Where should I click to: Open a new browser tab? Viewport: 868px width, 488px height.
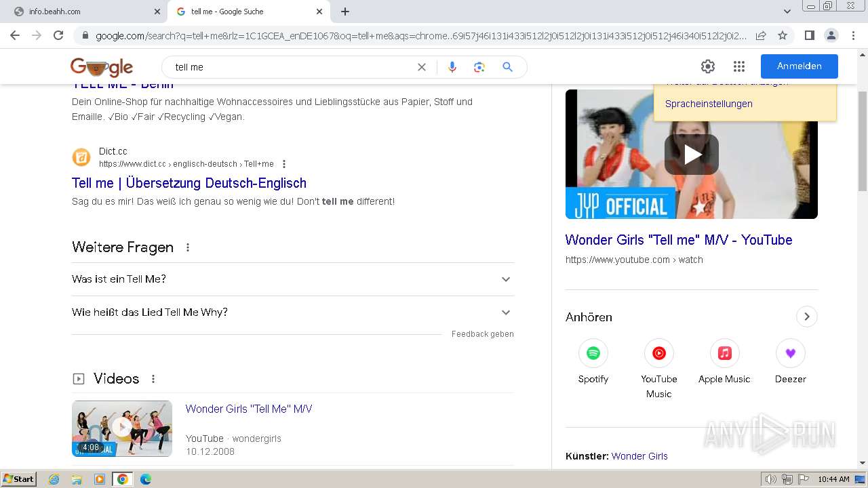tap(345, 12)
